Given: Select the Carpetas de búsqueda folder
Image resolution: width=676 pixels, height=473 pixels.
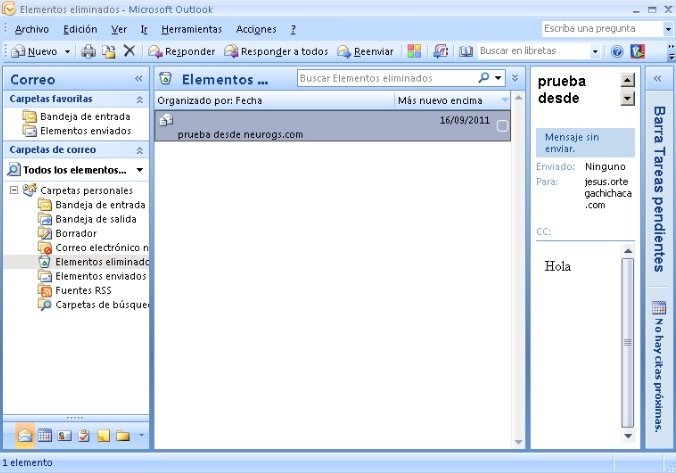Looking at the screenshot, I should (x=93, y=304).
